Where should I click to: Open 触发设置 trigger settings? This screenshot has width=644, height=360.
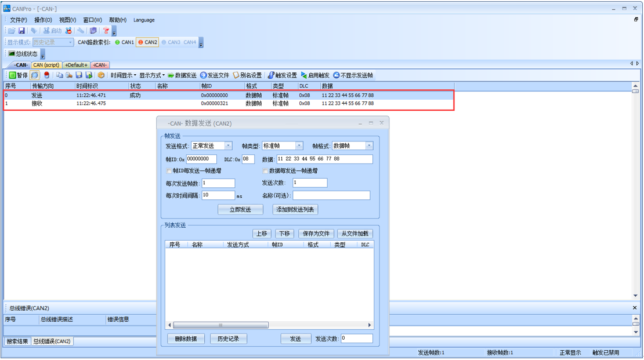282,75
